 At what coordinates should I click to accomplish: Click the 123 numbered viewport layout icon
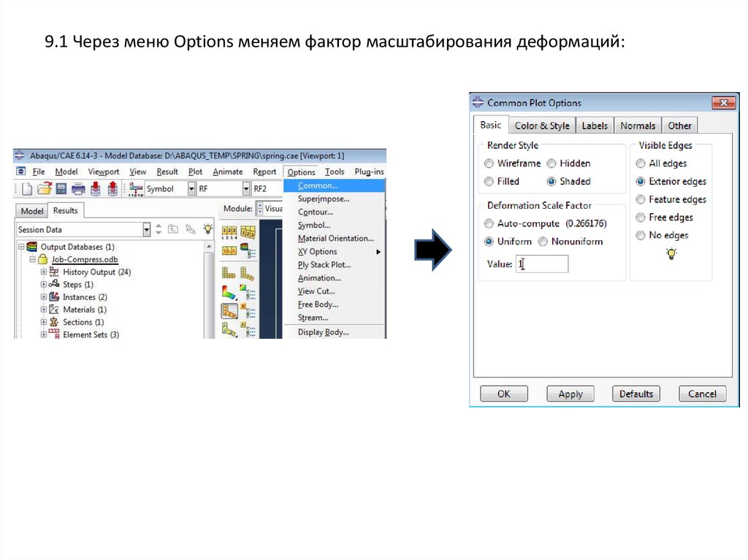pyautogui.click(x=229, y=232)
